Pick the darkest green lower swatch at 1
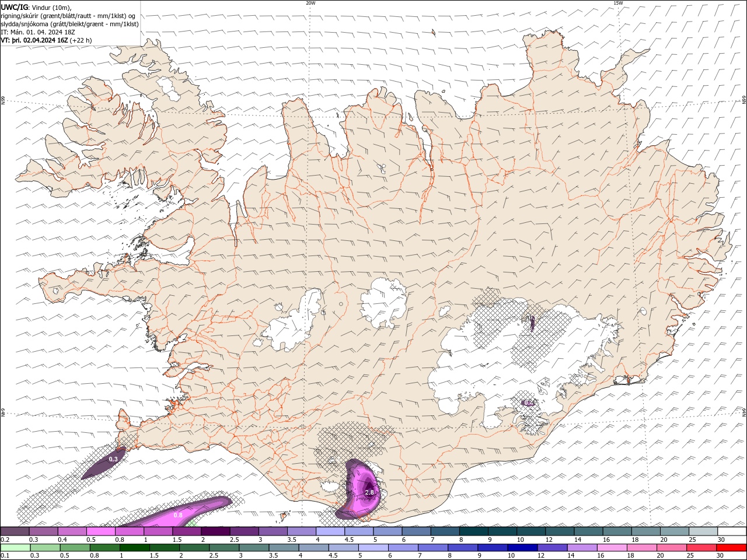Viewport: 747px width, 560px height. click(135, 548)
